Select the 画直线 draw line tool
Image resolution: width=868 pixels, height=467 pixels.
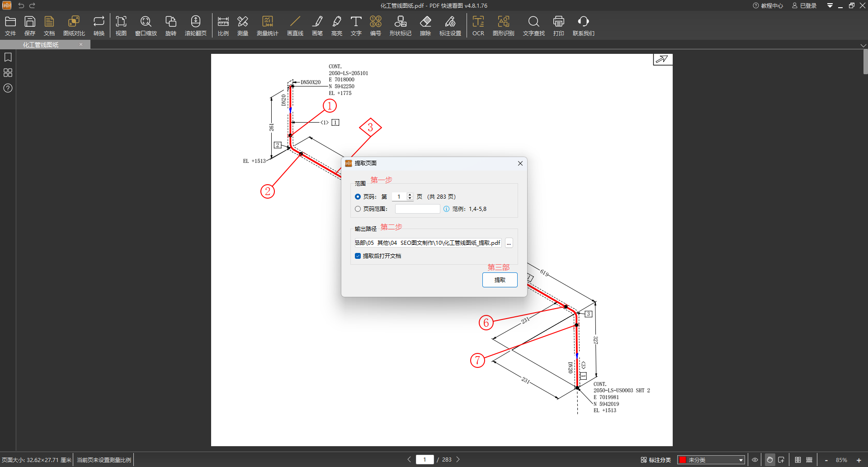click(x=295, y=26)
